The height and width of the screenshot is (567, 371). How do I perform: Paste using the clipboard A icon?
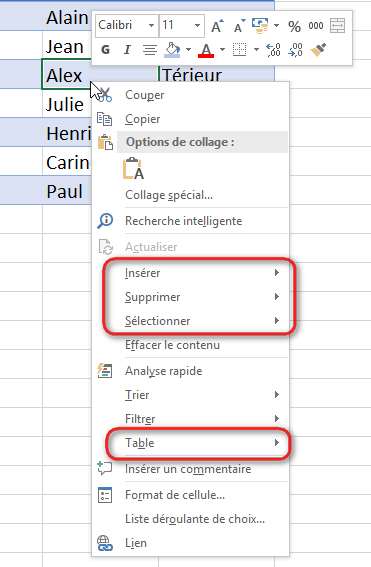[x=133, y=169]
